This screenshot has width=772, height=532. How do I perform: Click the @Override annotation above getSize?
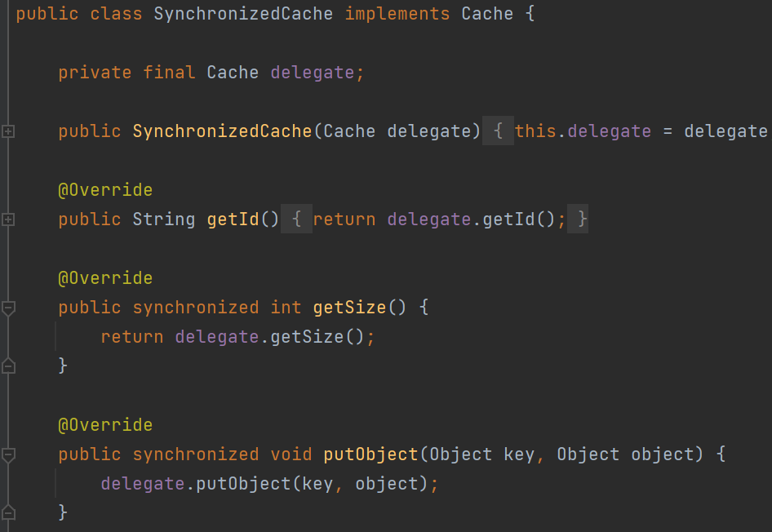pyautogui.click(x=105, y=278)
